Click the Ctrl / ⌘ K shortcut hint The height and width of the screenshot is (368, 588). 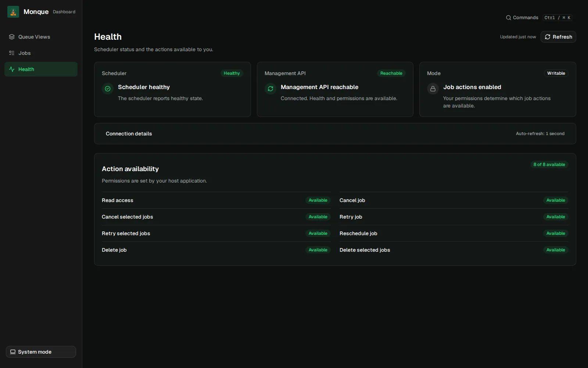tap(557, 18)
